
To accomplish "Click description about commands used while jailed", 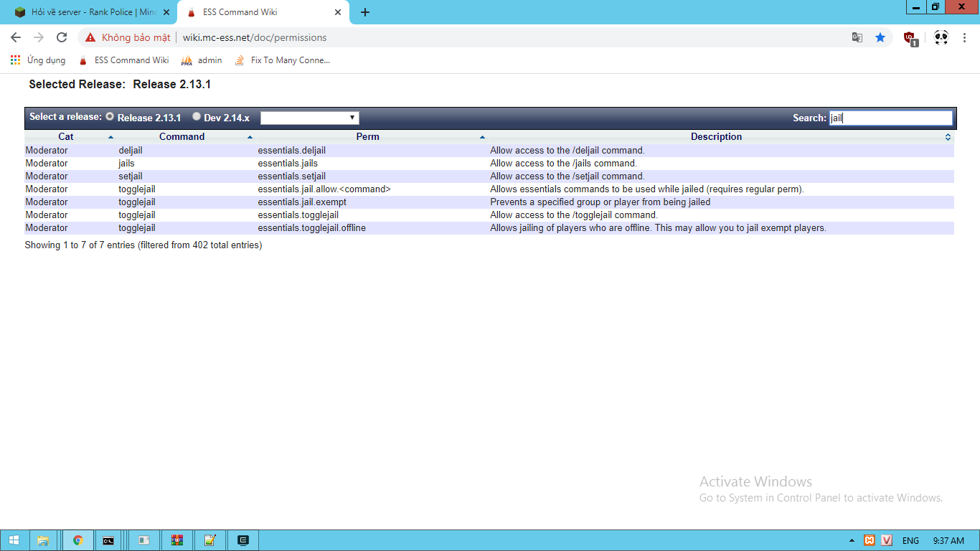I will (x=647, y=189).
